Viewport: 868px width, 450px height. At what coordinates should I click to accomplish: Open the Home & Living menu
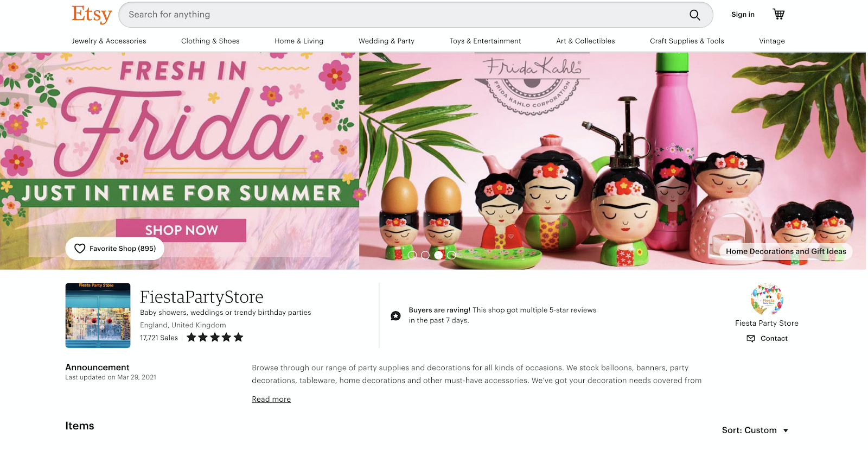(299, 41)
